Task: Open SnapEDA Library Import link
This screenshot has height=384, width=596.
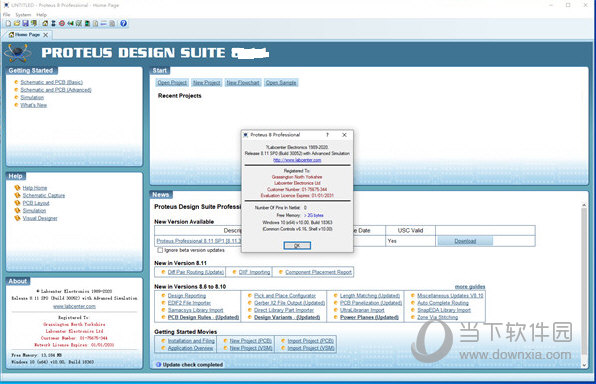Action: 444,310
